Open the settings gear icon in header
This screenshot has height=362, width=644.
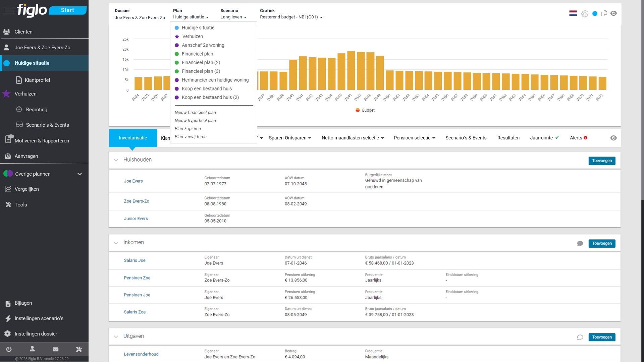tap(585, 14)
